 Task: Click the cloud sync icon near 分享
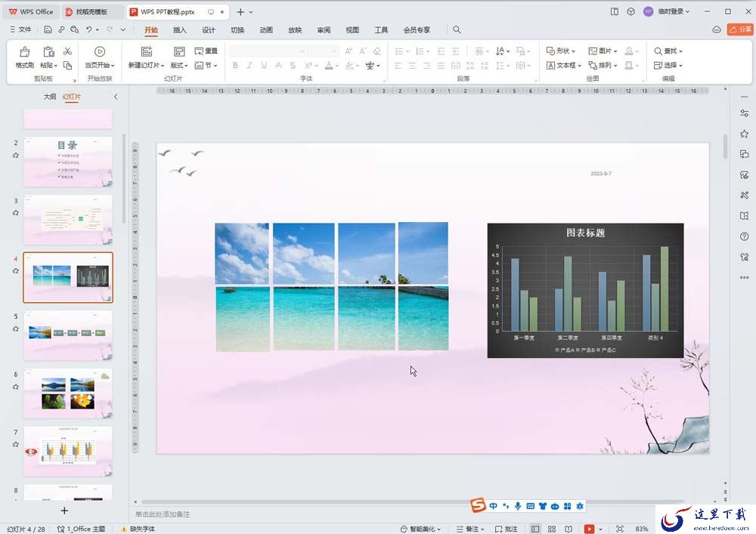[717, 30]
